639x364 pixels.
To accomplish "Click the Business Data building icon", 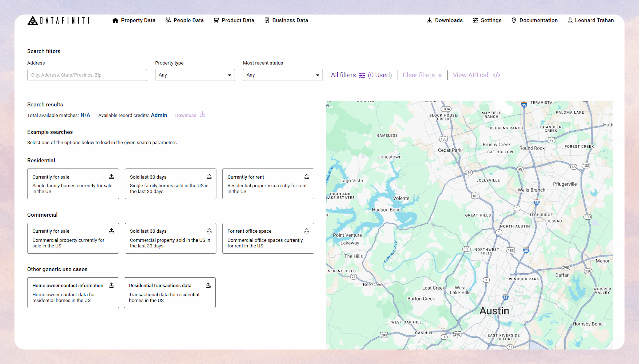I will pos(266,20).
